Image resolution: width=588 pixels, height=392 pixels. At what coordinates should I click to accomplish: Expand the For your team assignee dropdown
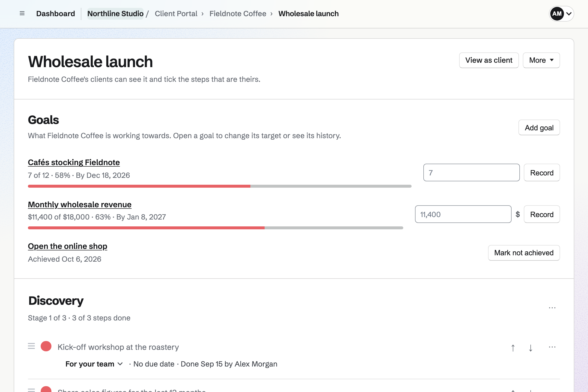pos(94,364)
